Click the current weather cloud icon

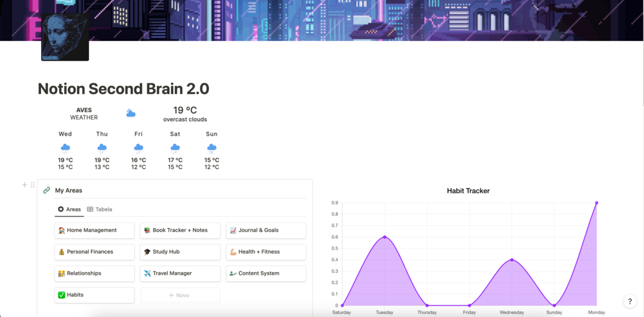point(131,113)
